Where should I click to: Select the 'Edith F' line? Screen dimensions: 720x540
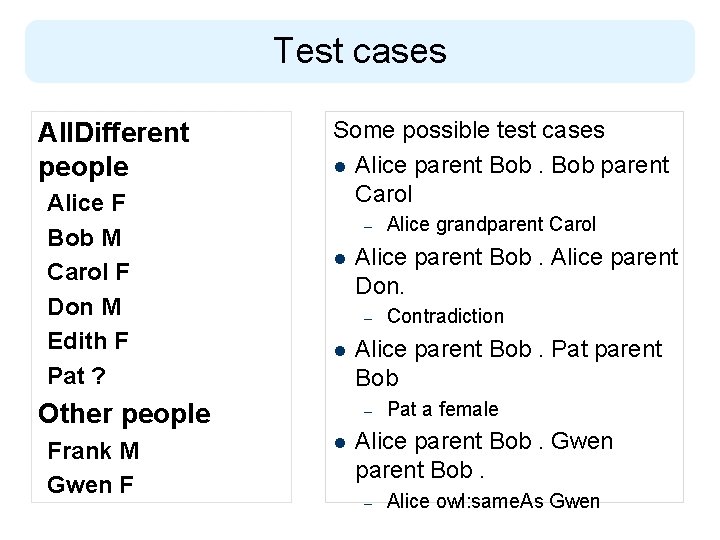point(88,341)
